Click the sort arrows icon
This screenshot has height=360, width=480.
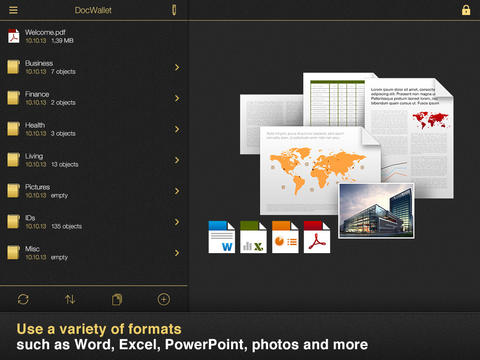[70, 299]
